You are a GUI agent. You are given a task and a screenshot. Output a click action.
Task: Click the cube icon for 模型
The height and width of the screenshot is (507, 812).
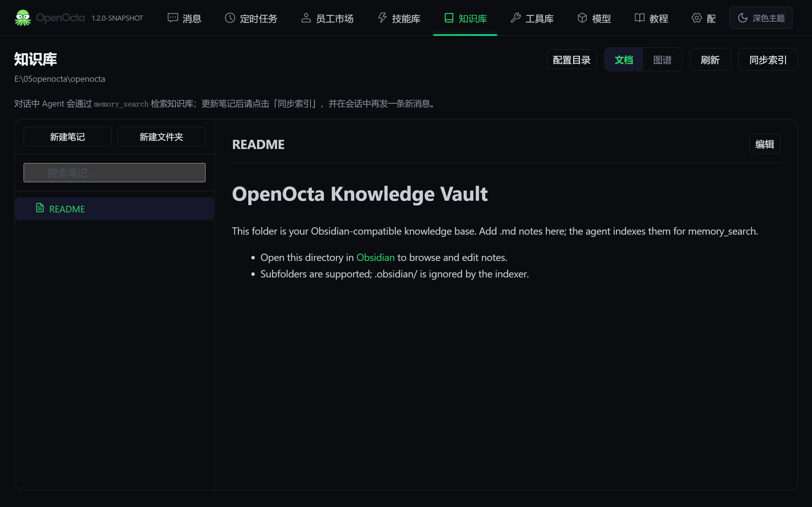[x=582, y=18]
